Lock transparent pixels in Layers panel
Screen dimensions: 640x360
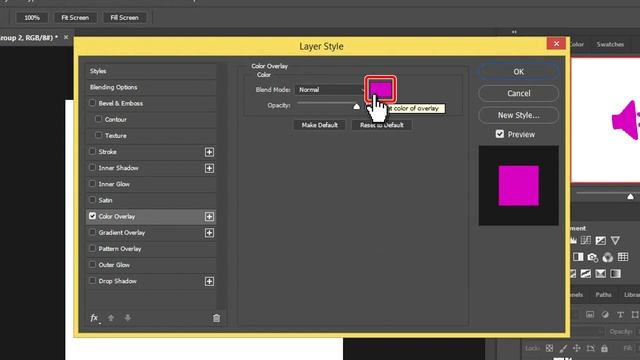[549, 348]
